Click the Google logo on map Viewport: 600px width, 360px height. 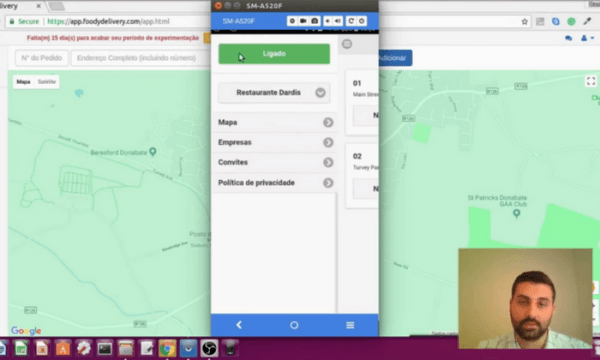coord(26,331)
